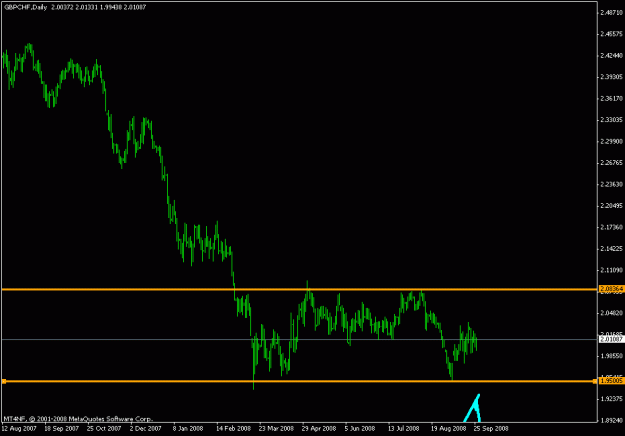Click the 5 Jun 2008 date label
625x436 pixels.
pyautogui.click(x=360, y=429)
